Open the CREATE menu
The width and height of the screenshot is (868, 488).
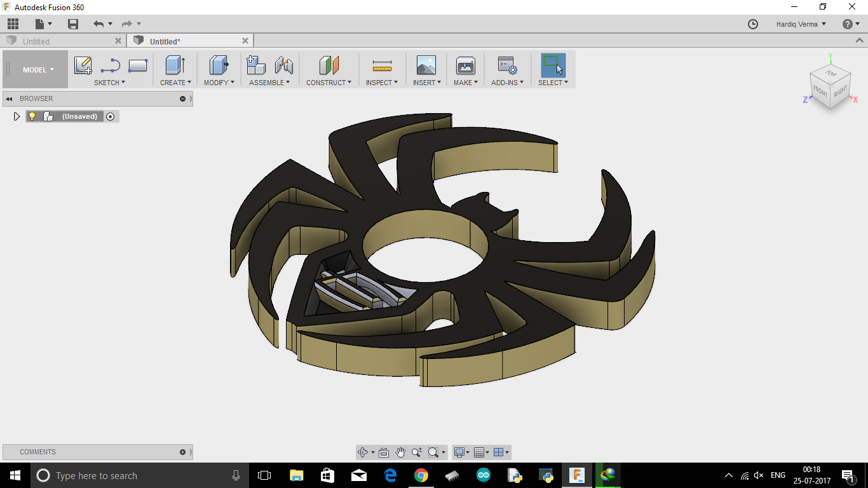coord(175,83)
